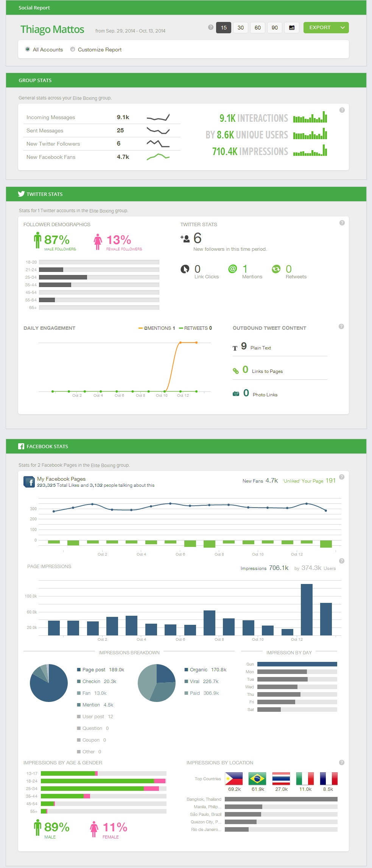Click the Brazil flag in Top Countries

pyautogui.click(x=257, y=779)
